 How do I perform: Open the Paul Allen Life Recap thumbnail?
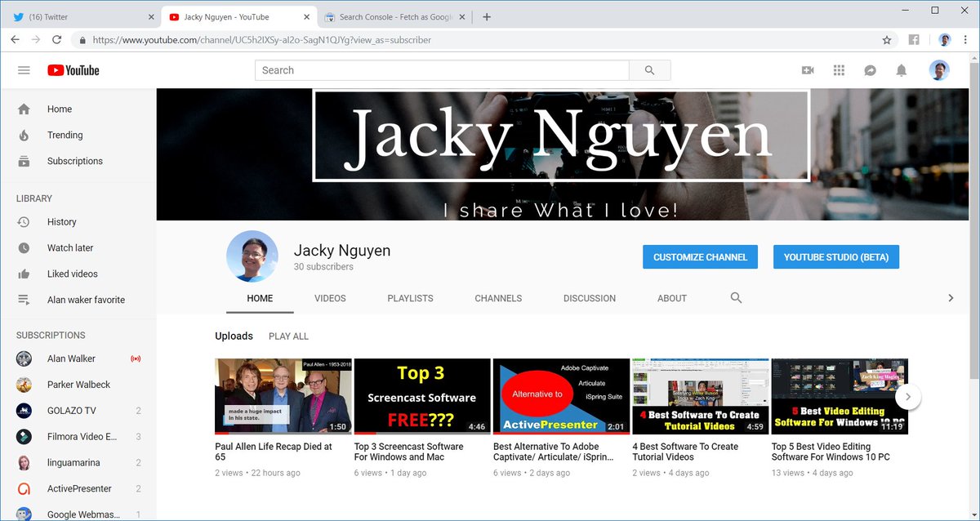(283, 396)
